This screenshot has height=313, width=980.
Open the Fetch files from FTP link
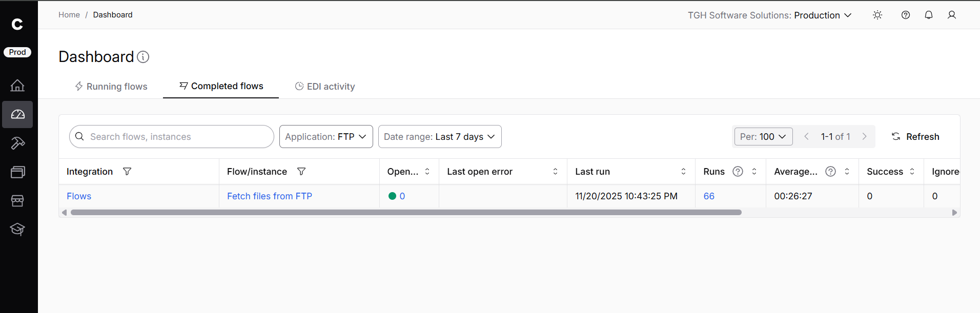(270, 196)
